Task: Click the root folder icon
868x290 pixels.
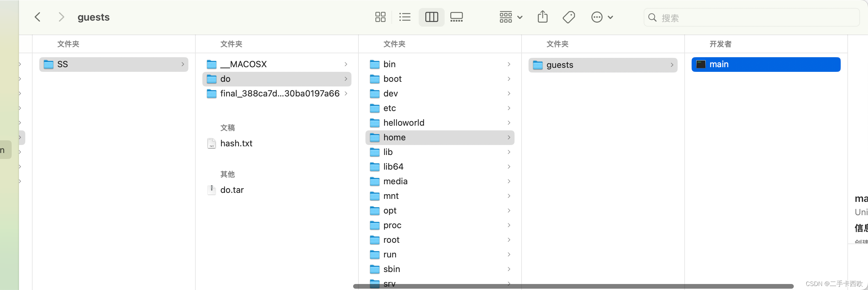Action: point(375,240)
